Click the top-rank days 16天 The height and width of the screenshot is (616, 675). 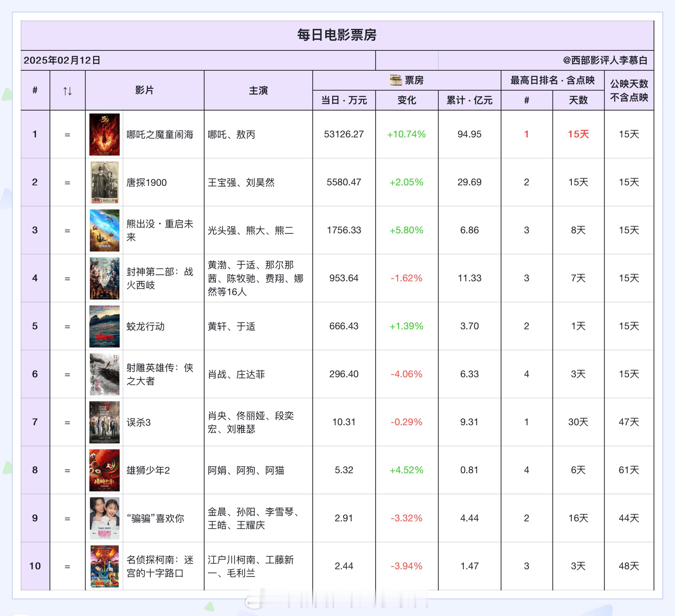coord(578,518)
